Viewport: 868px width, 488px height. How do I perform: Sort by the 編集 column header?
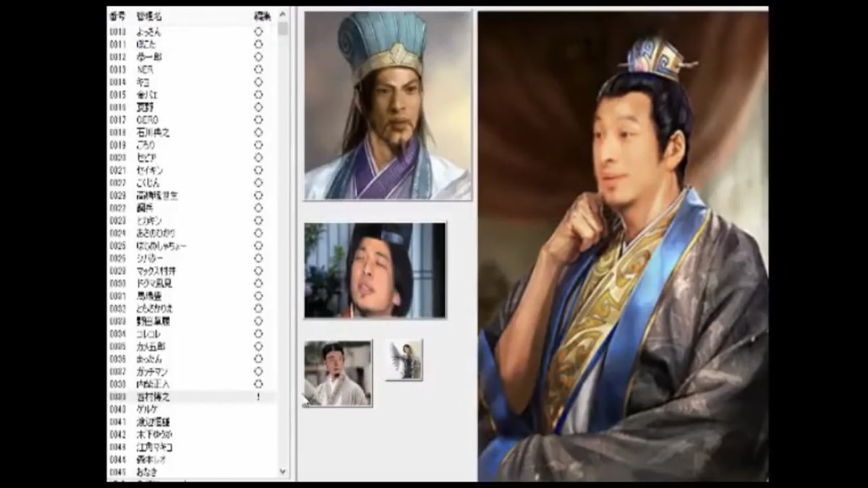coord(263,15)
